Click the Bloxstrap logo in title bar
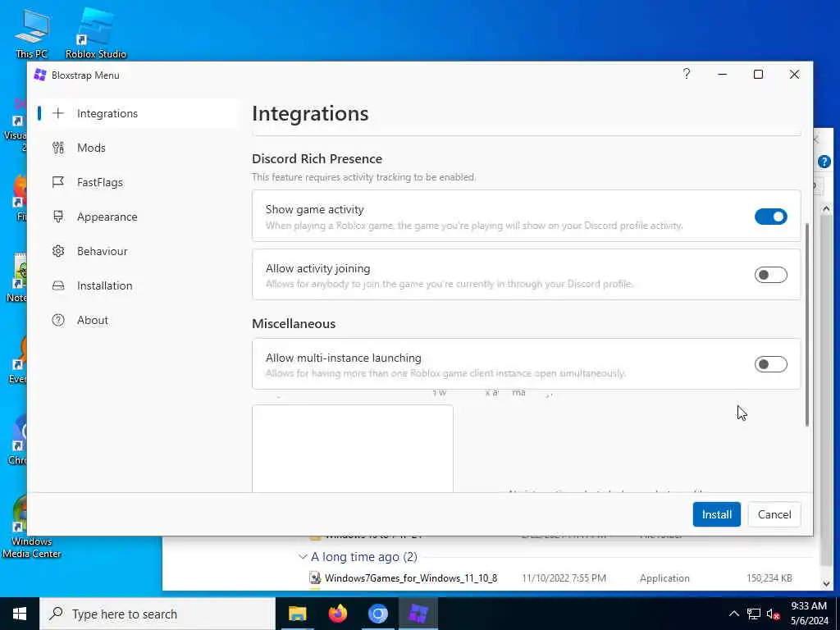The image size is (840, 630). 40,75
